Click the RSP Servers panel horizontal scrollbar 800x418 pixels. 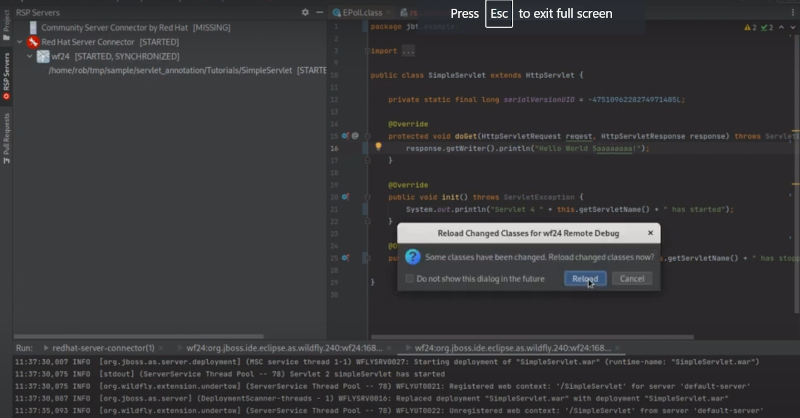(x=139, y=337)
